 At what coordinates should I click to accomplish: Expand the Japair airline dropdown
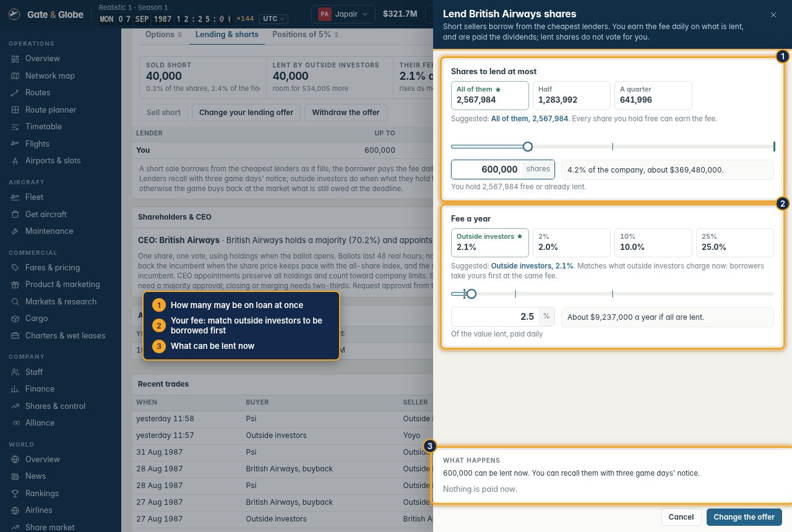(343, 14)
